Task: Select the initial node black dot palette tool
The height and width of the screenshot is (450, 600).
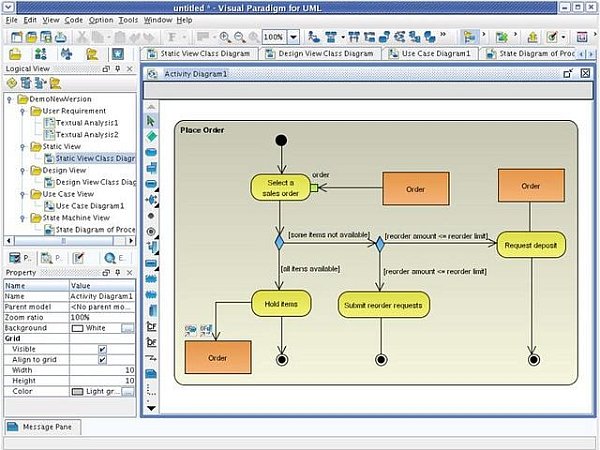Action: point(151,214)
